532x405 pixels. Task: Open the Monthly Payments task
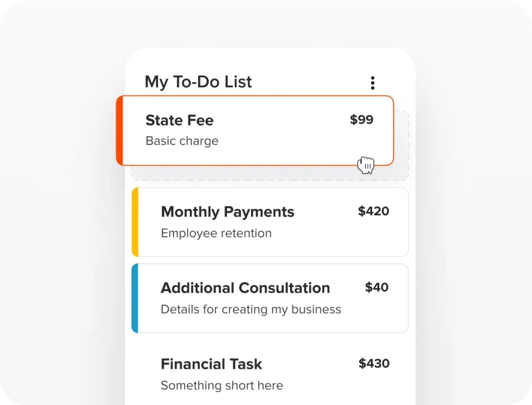(x=227, y=212)
